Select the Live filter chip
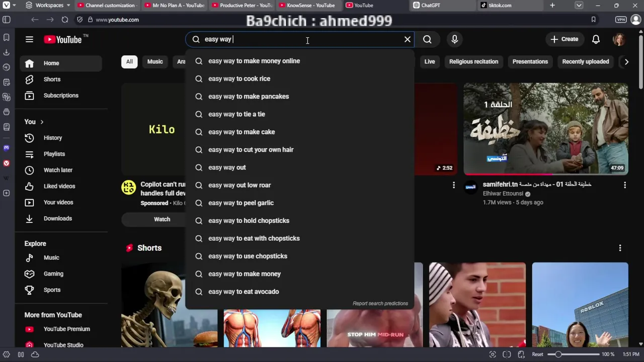The image size is (644, 362). pyautogui.click(x=430, y=61)
